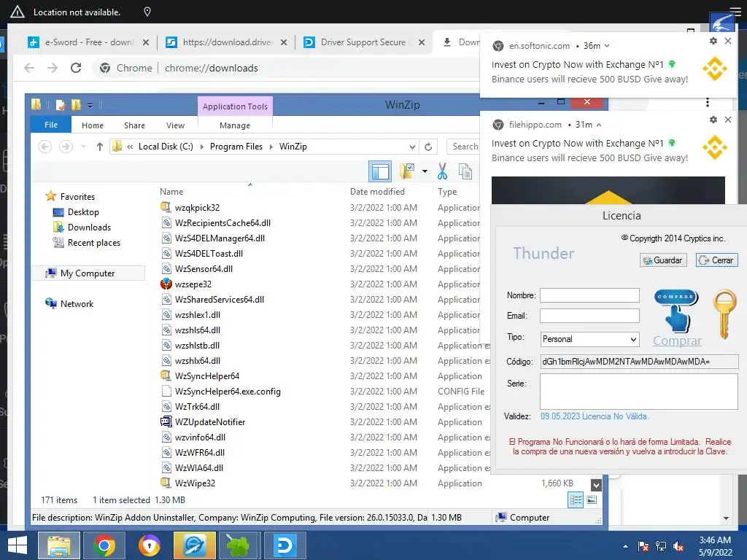Select the wzsepe32 file icon

[166, 284]
